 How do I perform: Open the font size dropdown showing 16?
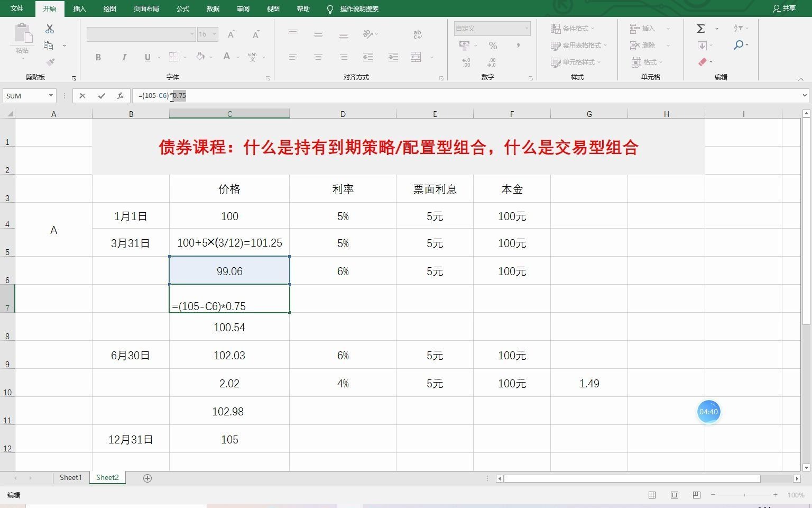point(214,34)
